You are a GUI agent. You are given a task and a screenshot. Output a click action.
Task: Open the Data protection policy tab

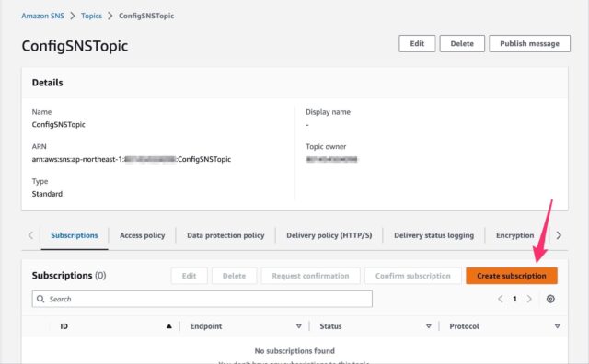point(225,235)
